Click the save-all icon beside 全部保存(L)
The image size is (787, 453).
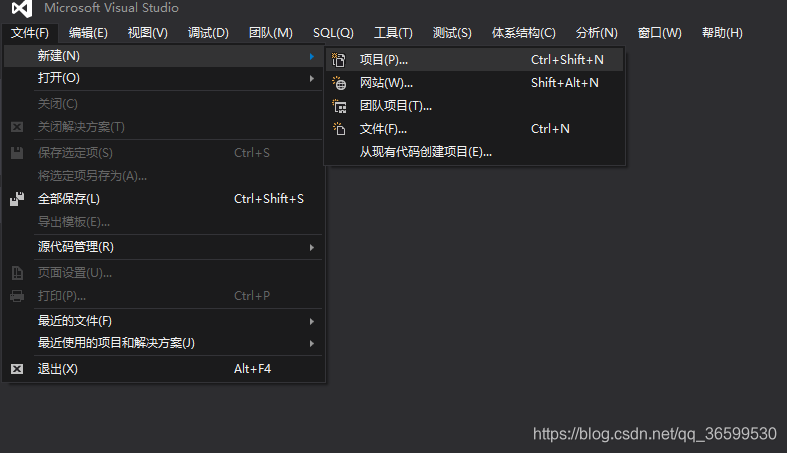point(17,199)
